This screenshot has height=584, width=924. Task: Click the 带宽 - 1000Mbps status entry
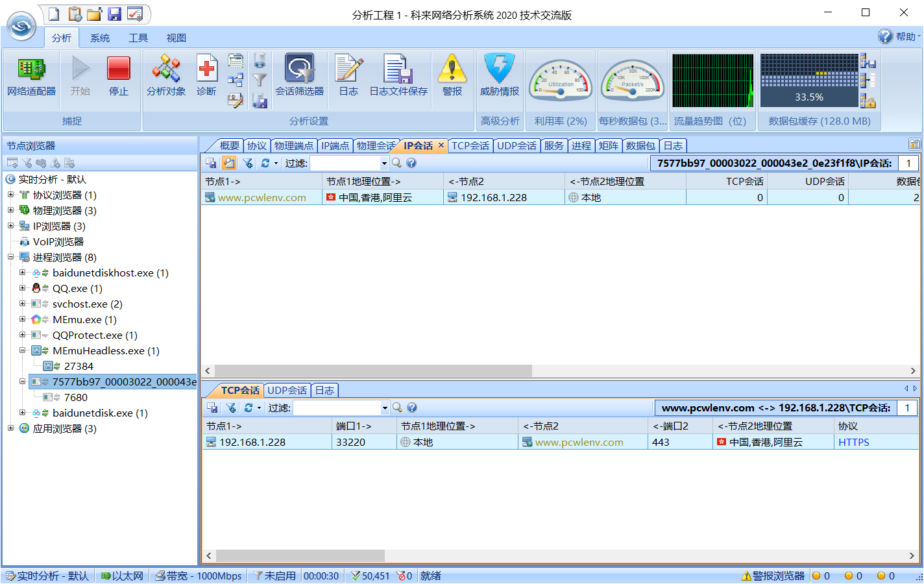198,576
